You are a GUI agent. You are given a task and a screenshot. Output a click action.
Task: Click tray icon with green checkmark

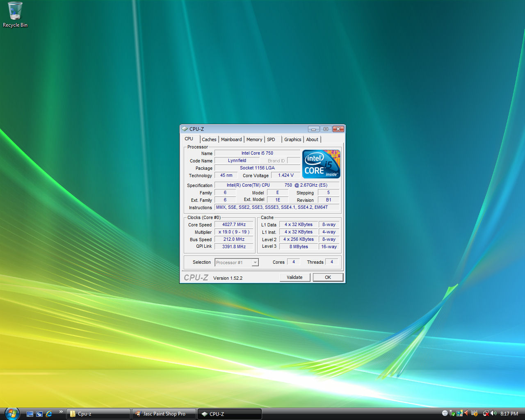click(452, 413)
